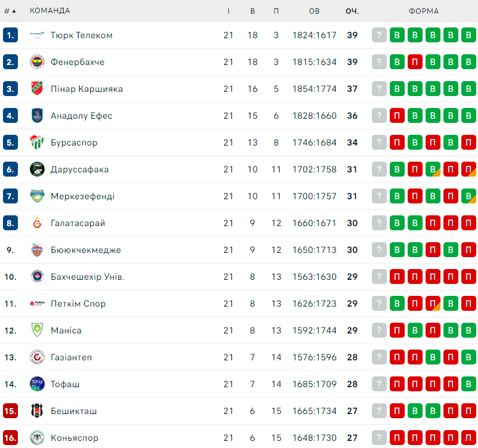Click the Тофаш team emblem
Image resolution: width=478 pixels, height=448 pixels.
37,384
